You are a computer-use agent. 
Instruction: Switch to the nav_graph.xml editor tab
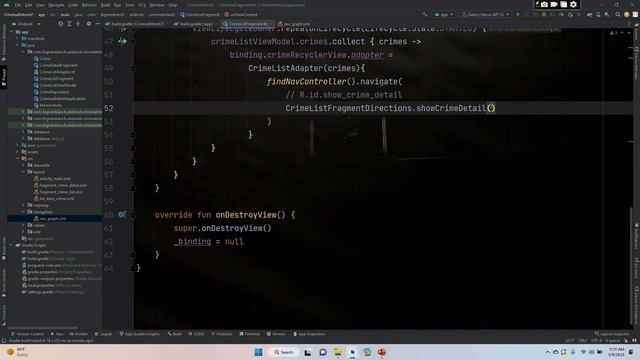click(294, 24)
